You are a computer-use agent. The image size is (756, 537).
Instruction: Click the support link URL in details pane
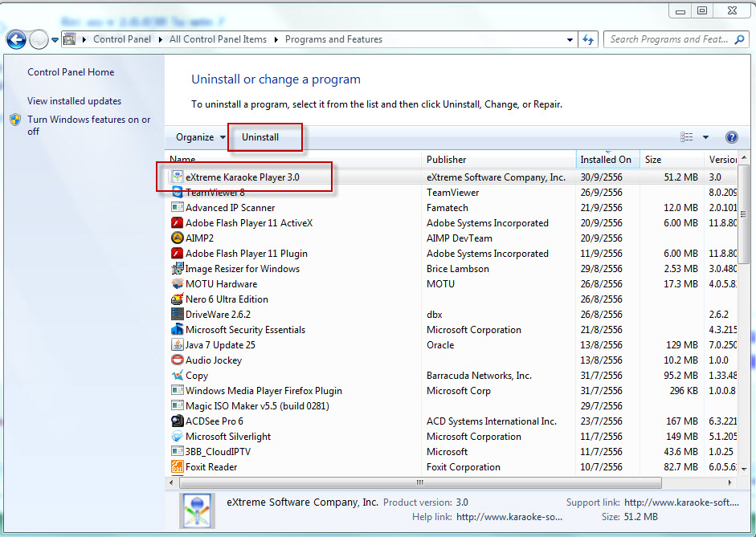pos(681,502)
